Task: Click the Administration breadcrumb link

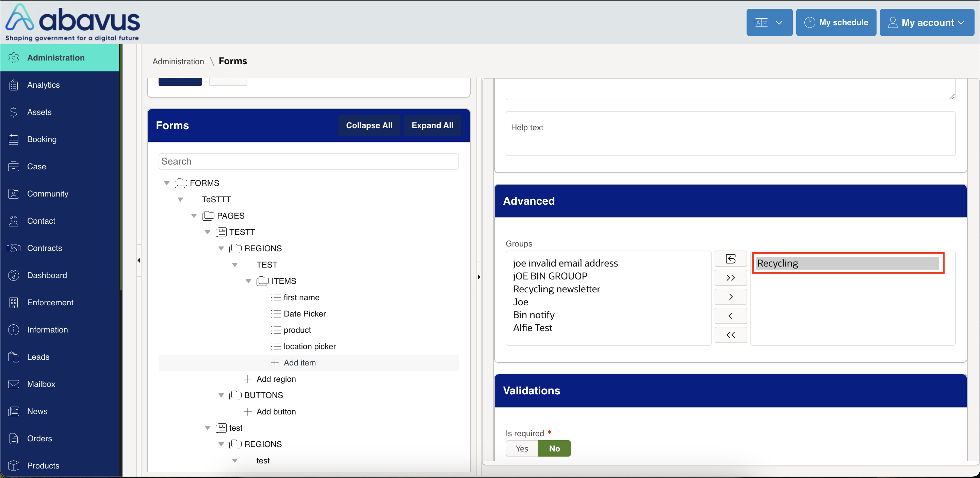Action: pyautogui.click(x=178, y=62)
